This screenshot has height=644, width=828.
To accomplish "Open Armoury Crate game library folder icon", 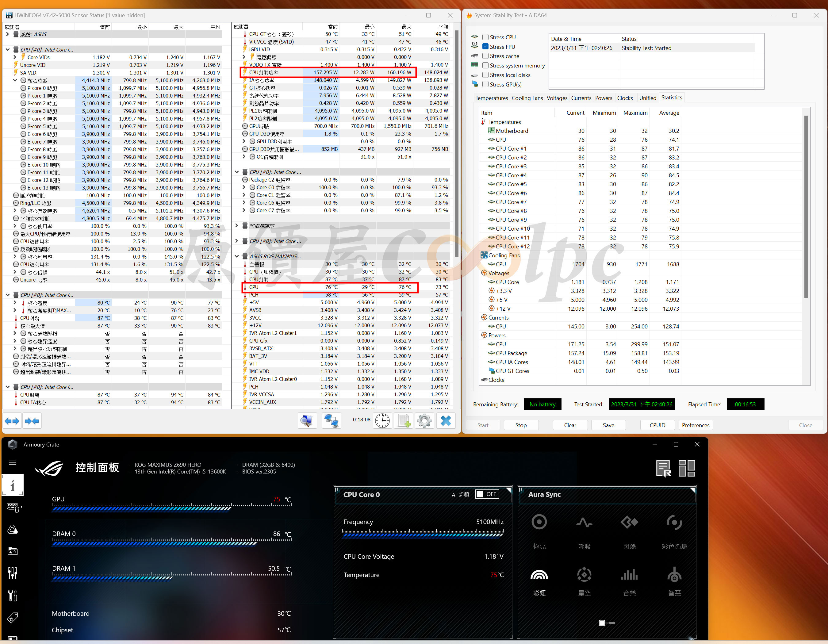I will tap(13, 551).
